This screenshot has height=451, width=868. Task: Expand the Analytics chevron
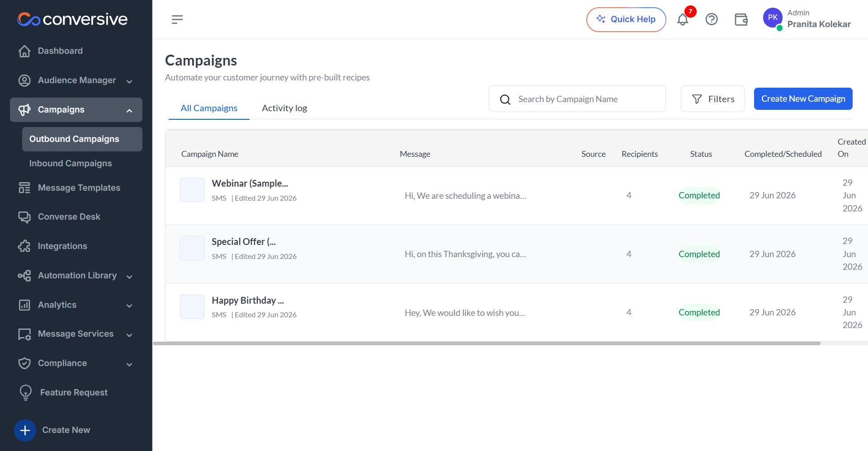click(x=129, y=306)
